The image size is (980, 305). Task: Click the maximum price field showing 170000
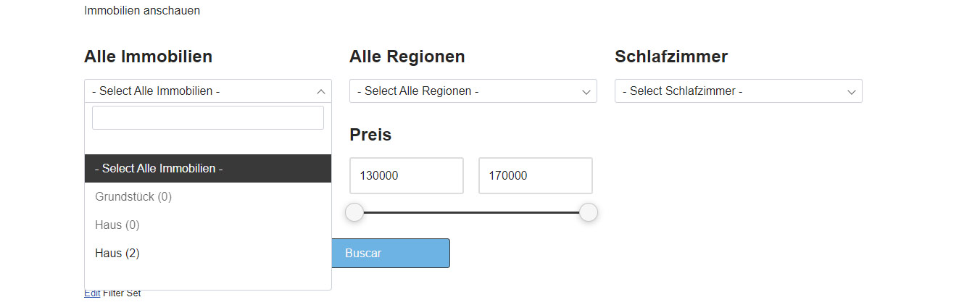(x=535, y=175)
